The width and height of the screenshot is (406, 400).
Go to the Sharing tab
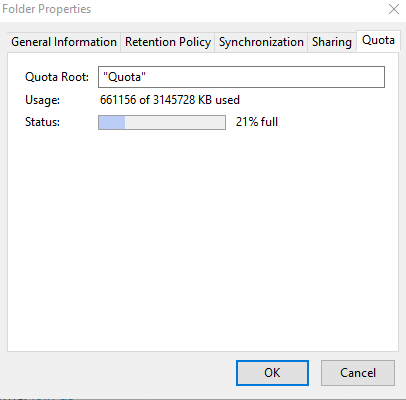pyautogui.click(x=332, y=42)
